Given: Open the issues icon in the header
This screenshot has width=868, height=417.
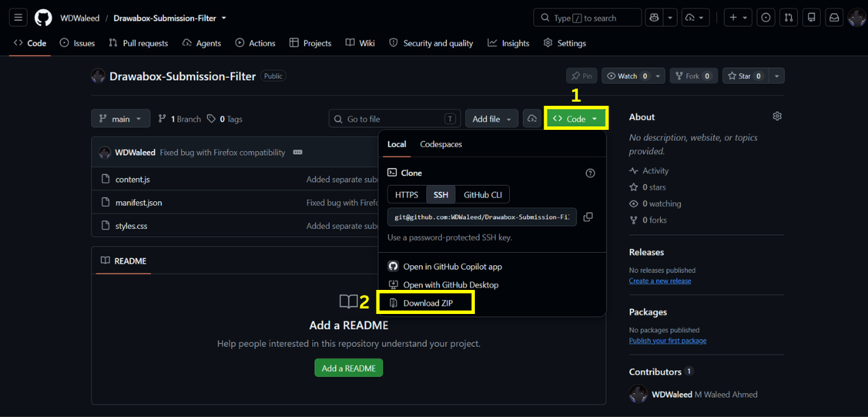Looking at the screenshot, I should point(766,18).
